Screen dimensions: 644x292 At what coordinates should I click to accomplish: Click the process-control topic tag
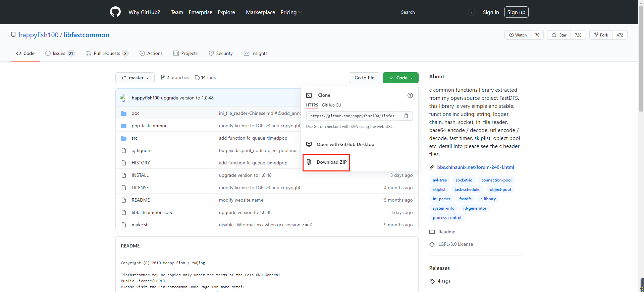click(447, 218)
